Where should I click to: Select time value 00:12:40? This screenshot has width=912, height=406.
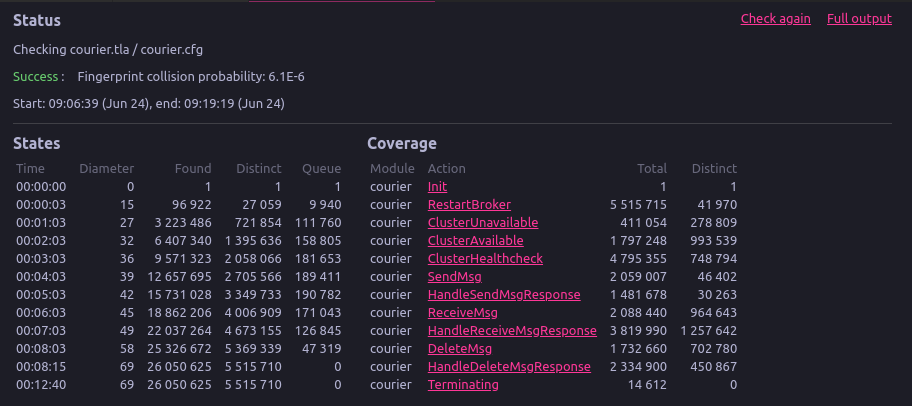(41, 385)
